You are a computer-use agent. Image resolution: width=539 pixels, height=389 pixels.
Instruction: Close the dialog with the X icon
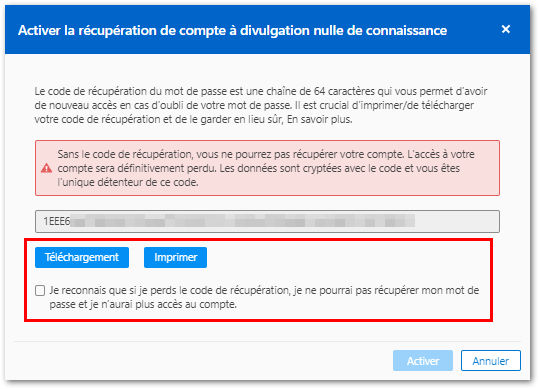506,29
